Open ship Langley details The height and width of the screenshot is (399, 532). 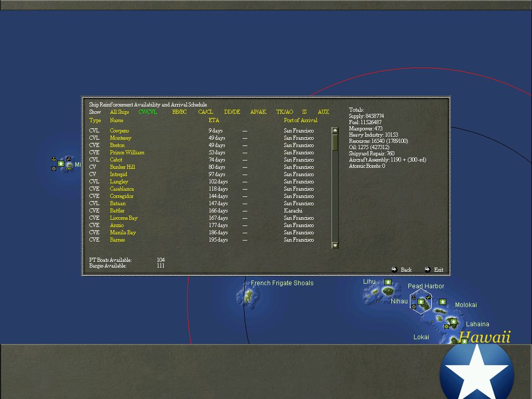click(x=119, y=181)
